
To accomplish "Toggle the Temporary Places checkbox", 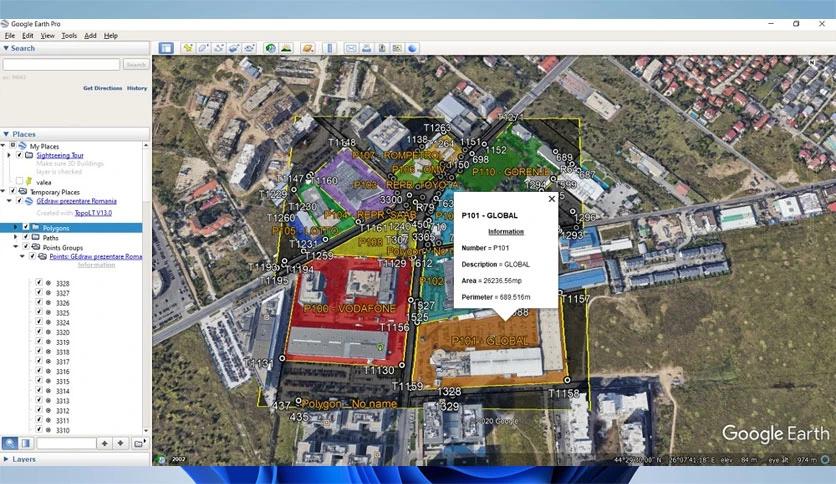I will coord(13,191).
